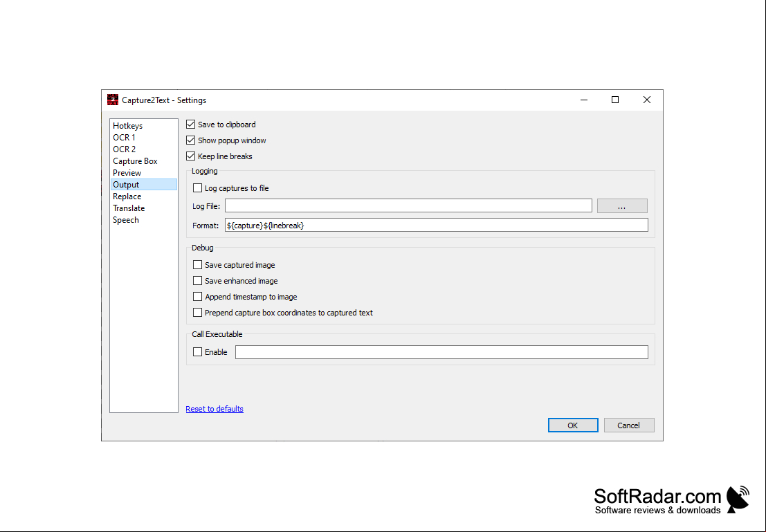Cancel the settings dialog
The width and height of the screenshot is (766, 532).
pos(629,425)
